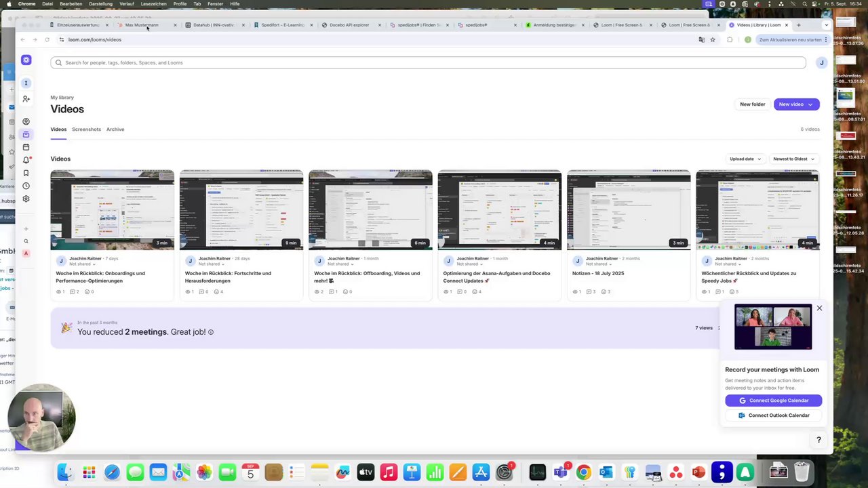Open Optimierung der Asana-Aufgaben video title

click(x=496, y=277)
